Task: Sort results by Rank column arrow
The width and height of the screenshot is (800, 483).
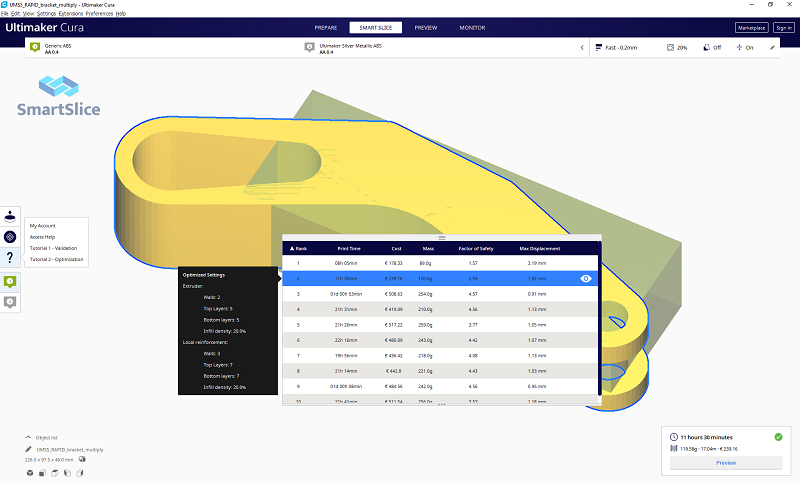Action: coord(292,248)
